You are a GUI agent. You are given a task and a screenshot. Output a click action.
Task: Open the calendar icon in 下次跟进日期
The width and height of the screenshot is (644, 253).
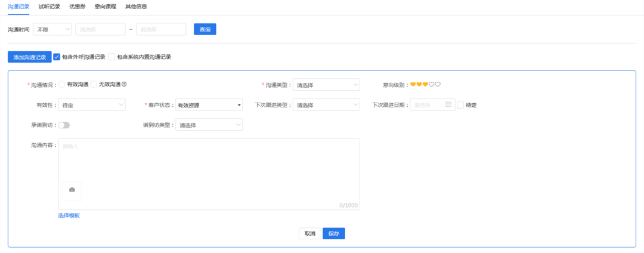(x=448, y=105)
